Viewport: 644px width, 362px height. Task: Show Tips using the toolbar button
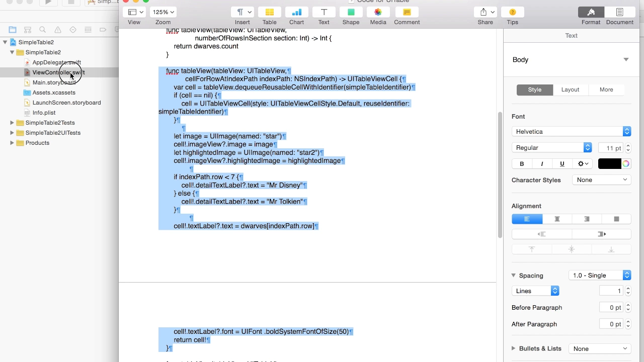513,12
